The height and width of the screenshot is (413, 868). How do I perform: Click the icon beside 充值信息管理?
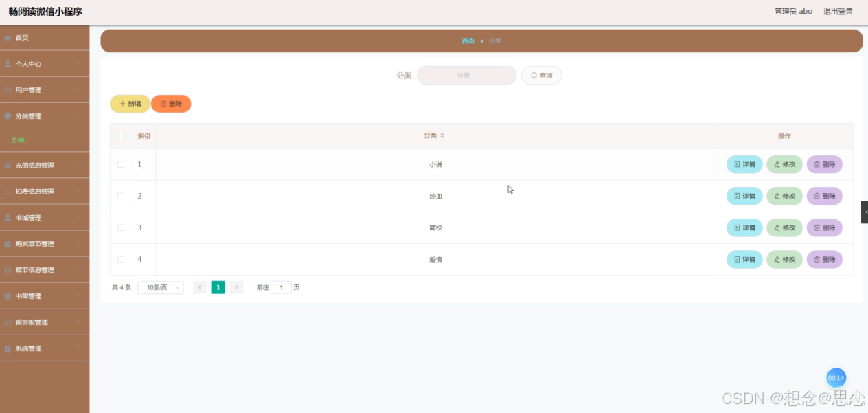click(8, 166)
